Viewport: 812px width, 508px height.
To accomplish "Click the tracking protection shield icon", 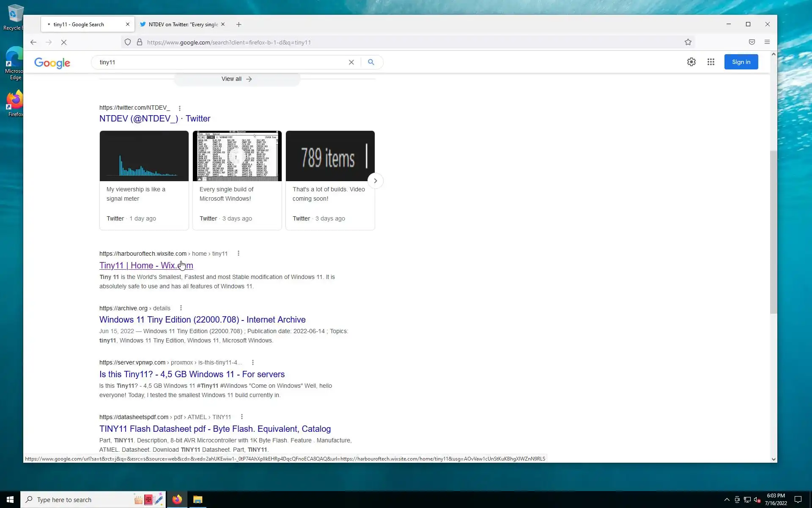I will (x=127, y=42).
